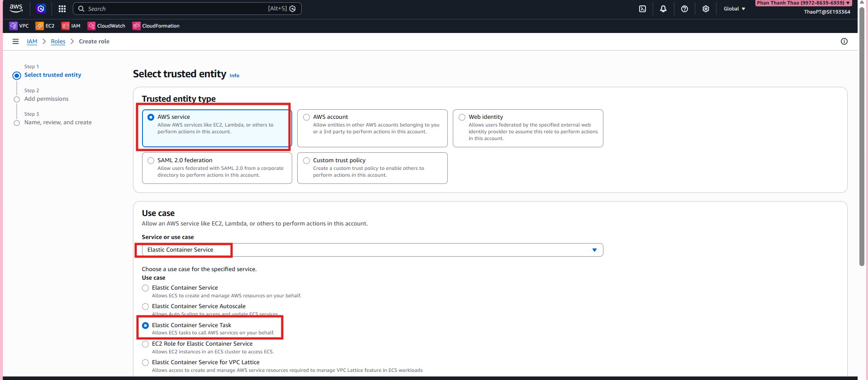
Task: Expand the Service or use case dropdown
Action: pyautogui.click(x=594, y=250)
